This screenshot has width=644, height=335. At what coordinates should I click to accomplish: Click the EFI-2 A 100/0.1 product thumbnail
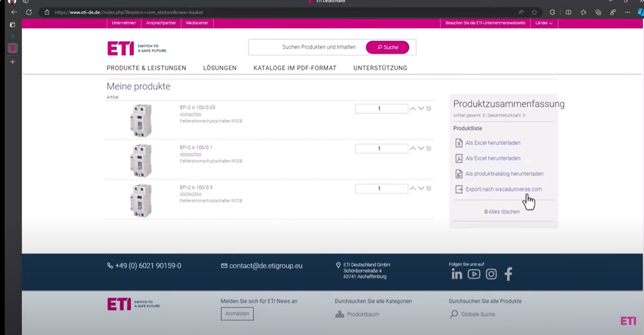tap(141, 161)
